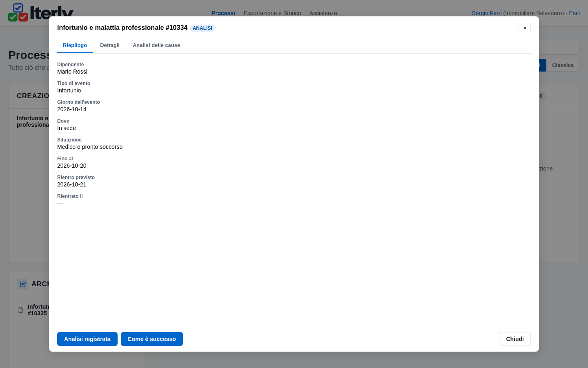Switch to the Riepilogo tab

point(75,45)
